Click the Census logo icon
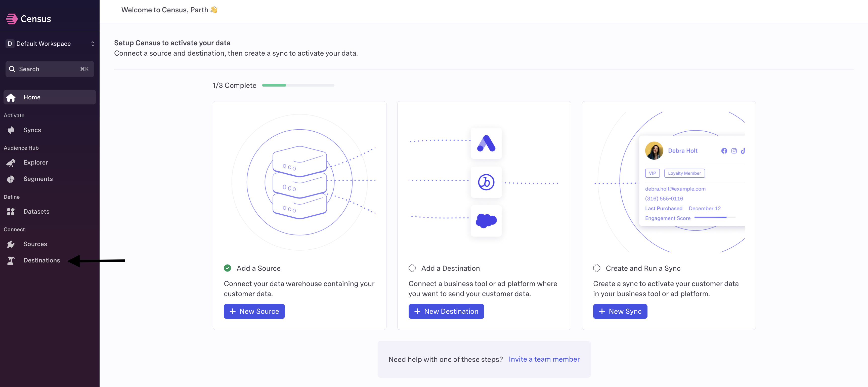The height and width of the screenshot is (387, 868). 12,19
